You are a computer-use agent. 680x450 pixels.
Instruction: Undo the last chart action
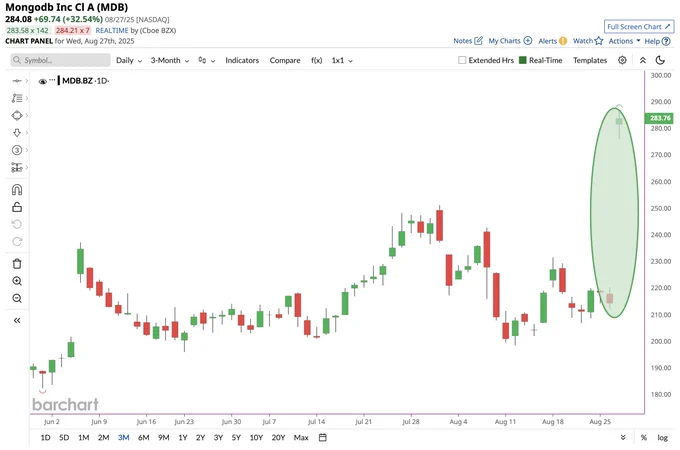17,224
